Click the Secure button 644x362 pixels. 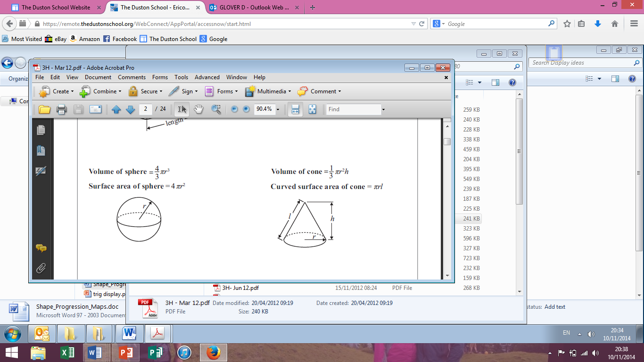pyautogui.click(x=145, y=91)
